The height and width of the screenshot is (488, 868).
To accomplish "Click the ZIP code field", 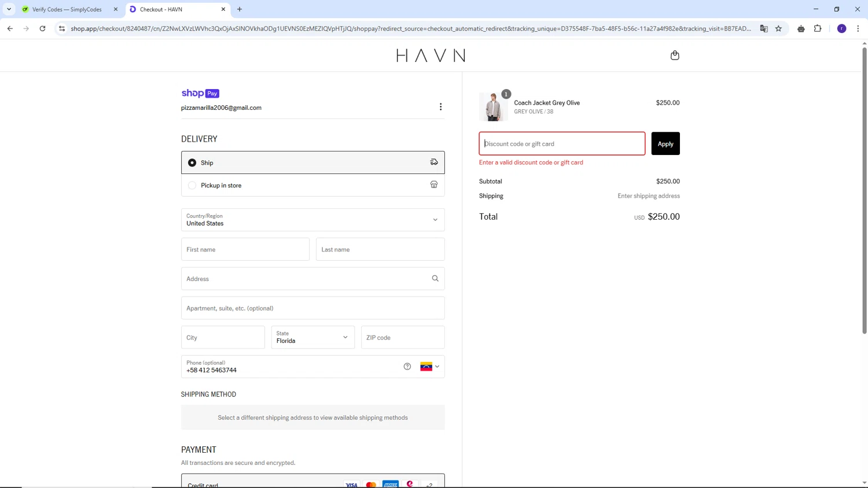I will tap(403, 338).
